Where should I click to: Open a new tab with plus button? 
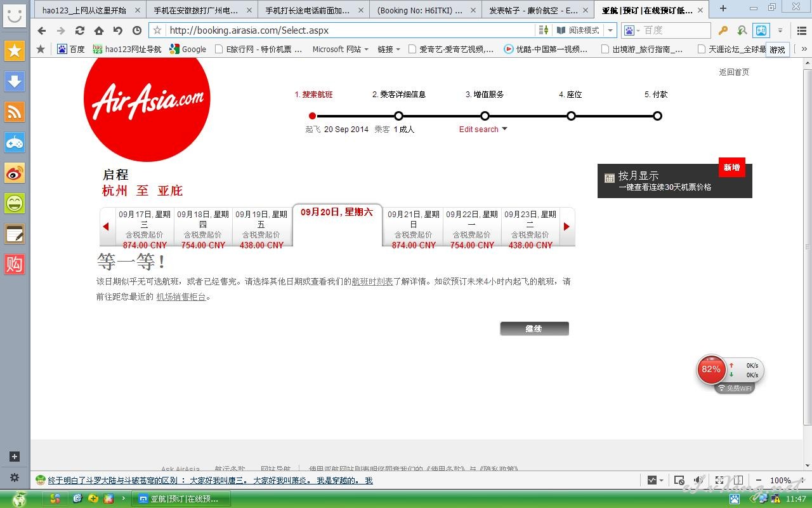[x=723, y=8]
